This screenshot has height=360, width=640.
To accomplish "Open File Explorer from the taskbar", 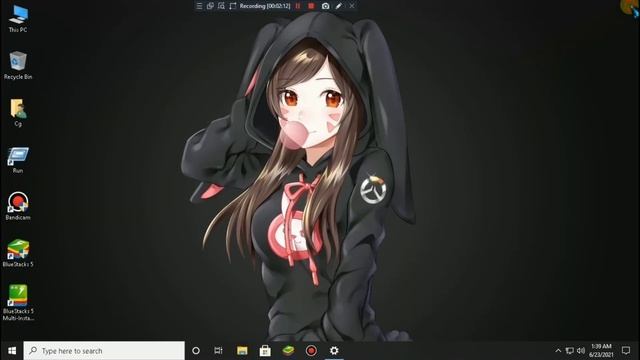I will point(242,351).
